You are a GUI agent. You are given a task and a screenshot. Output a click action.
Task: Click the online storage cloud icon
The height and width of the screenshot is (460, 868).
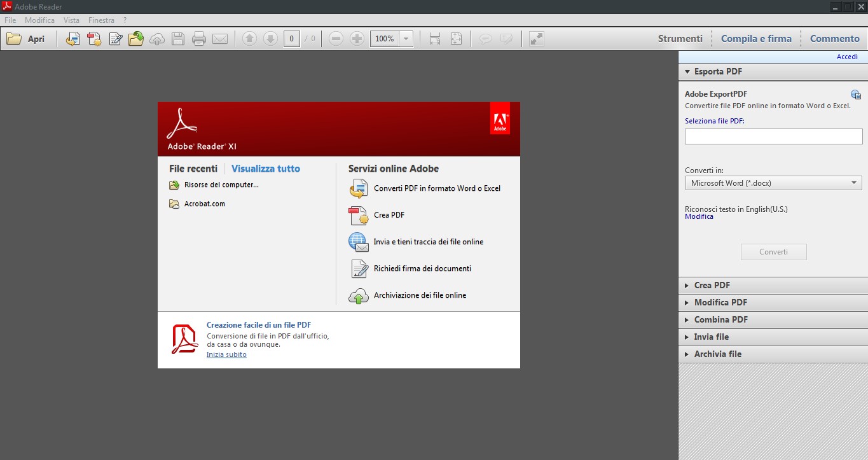[359, 296]
